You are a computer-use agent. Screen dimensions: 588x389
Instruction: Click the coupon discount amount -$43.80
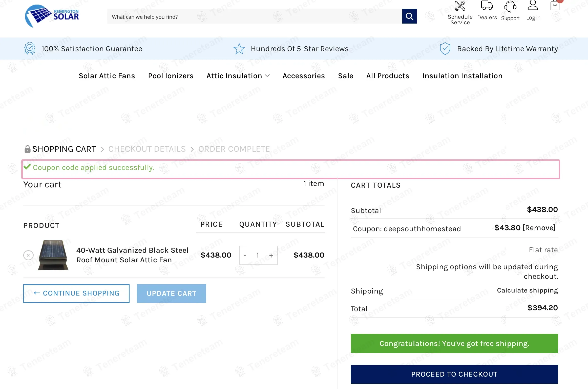click(x=506, y=228)
